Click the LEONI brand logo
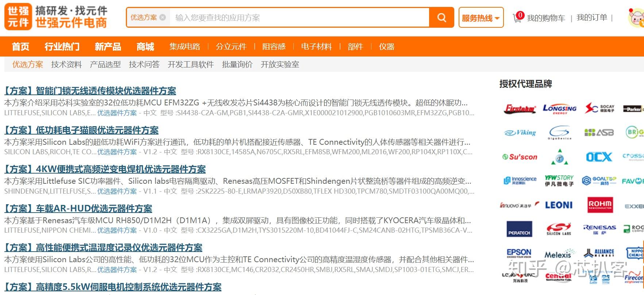Screen dimensions: 644x295 point(559,205)
